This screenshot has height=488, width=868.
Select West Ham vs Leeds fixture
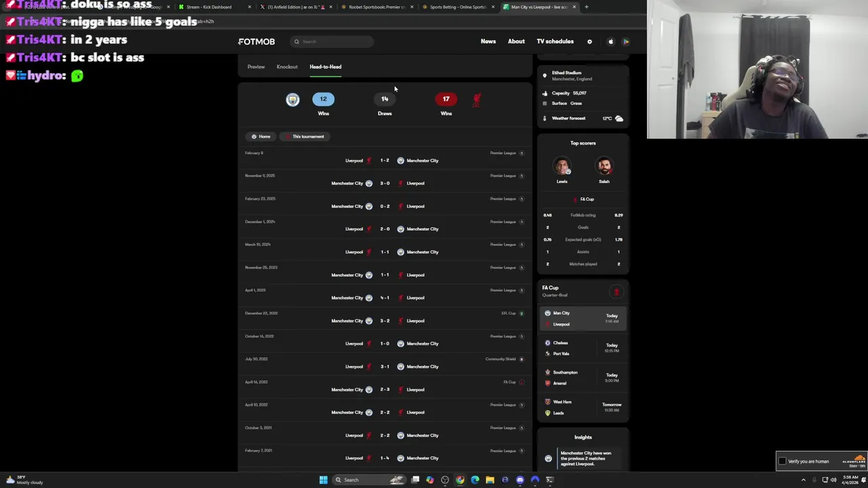(x=583, y=407)
